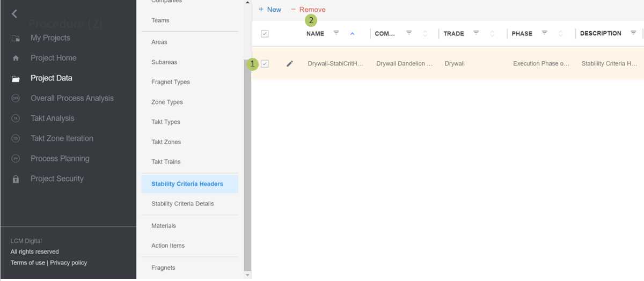The width and height of the screenshot is (644, 281).
Task: Select Takt Zones in the data list
Action: 166,142
